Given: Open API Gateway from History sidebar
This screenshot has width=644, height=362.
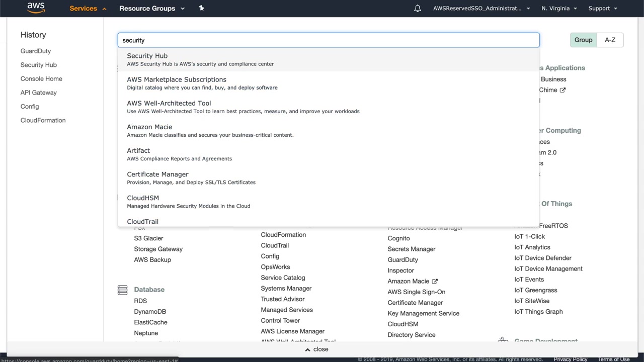Looking at the screenshot, I should pyautogui.click(x=39, y=93).
